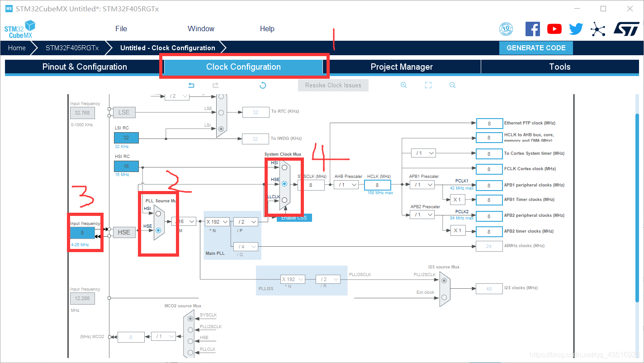Select PLLI2SCLK in the I2S source Mux
The image size is (644, 363).
(x=444, y=281)
